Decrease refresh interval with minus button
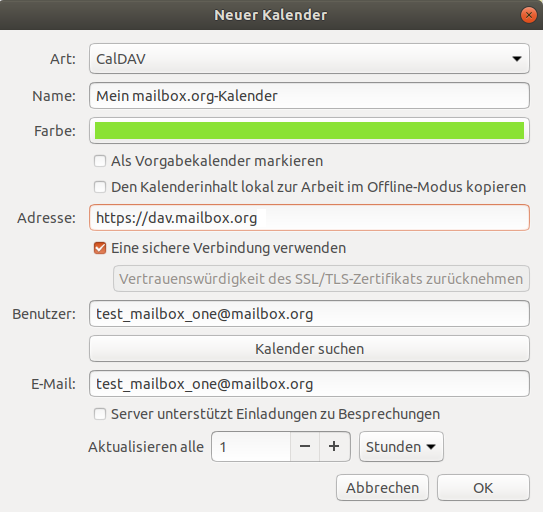The width and height of the screenshot is (543, 512). 305,447
